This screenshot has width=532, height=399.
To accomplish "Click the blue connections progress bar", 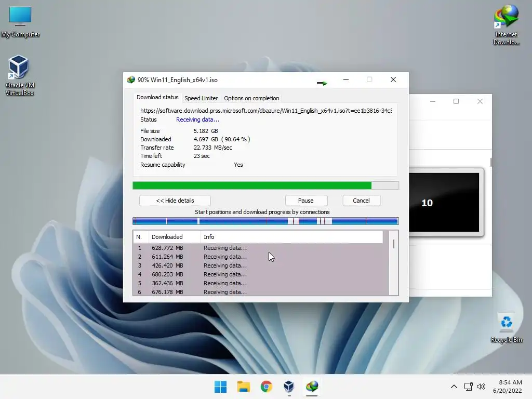I will click(265, 221).
